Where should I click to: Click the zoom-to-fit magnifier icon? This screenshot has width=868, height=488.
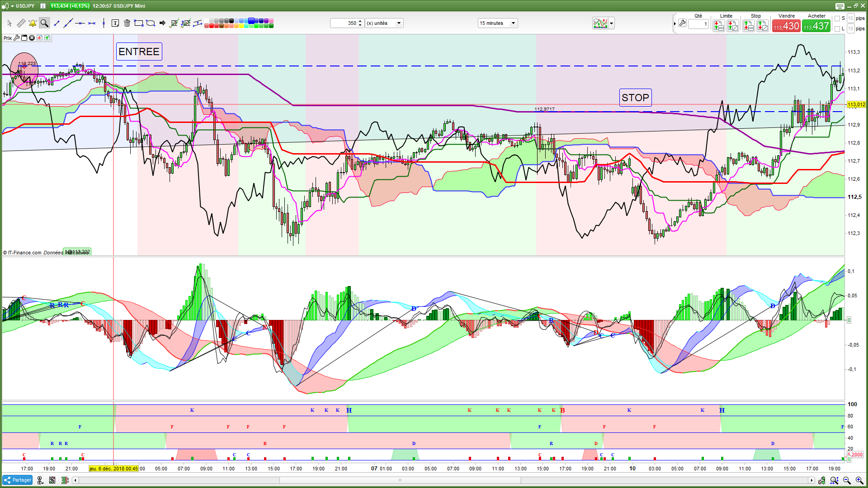pos(835,480)
